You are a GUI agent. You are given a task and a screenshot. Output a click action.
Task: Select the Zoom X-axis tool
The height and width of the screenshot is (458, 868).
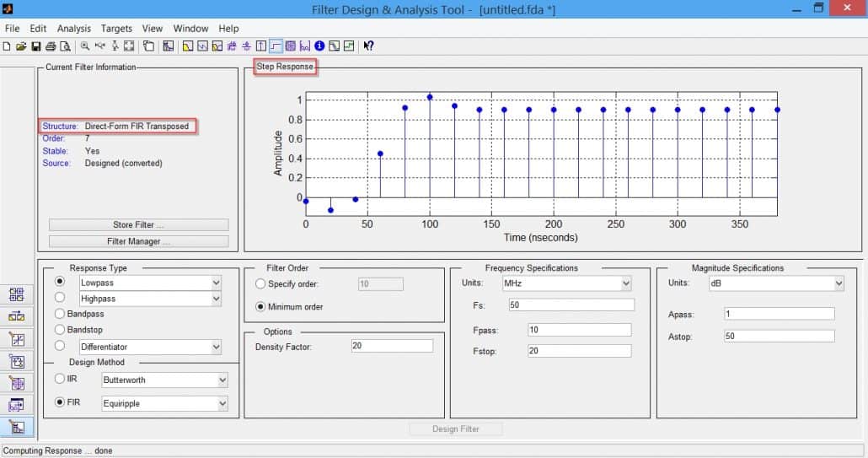coord(99,46)
